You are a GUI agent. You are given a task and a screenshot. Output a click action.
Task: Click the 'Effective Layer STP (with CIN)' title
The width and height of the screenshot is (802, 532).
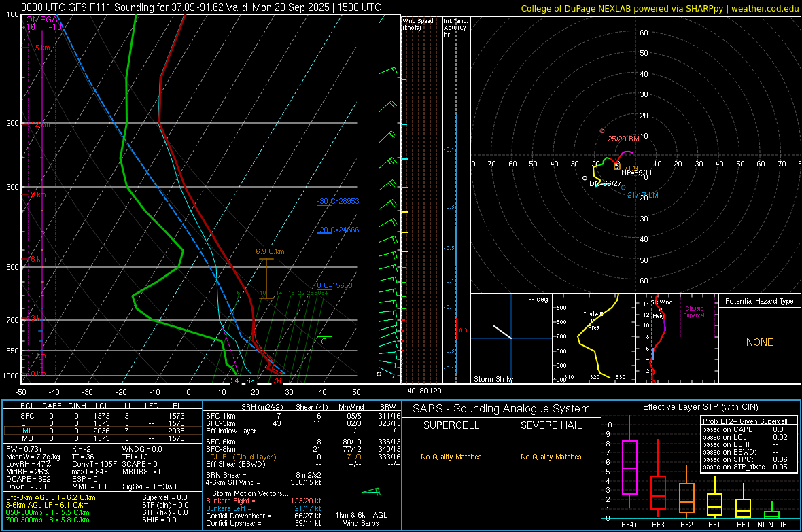pyautogui.click(x=700, y=407)
